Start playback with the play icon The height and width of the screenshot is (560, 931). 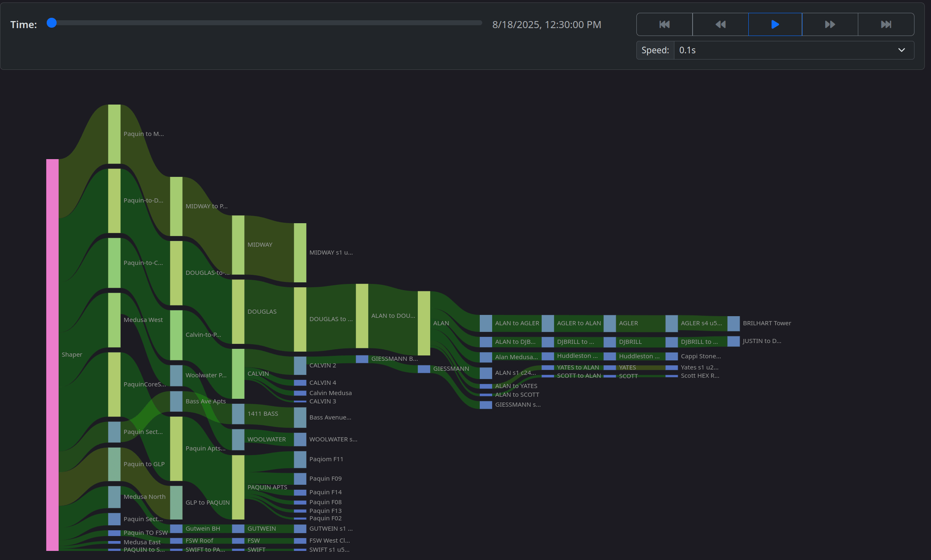[775, 24]
